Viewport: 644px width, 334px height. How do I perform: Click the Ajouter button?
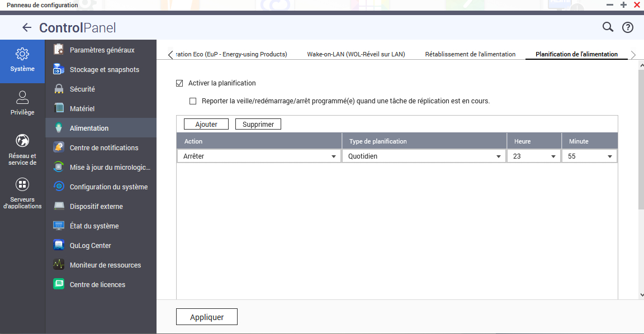206,125
